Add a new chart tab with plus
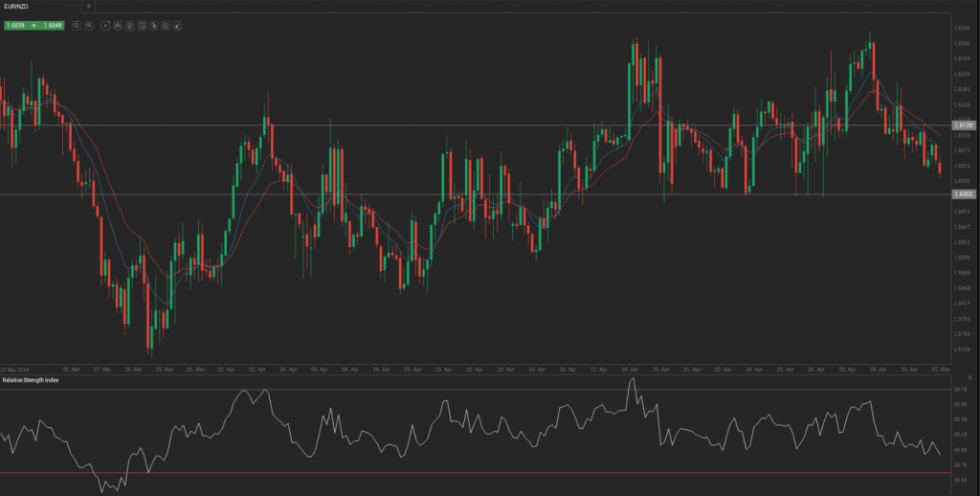This screenshot has height=496, width=980. pyautogui.click(x=89, y=6)
